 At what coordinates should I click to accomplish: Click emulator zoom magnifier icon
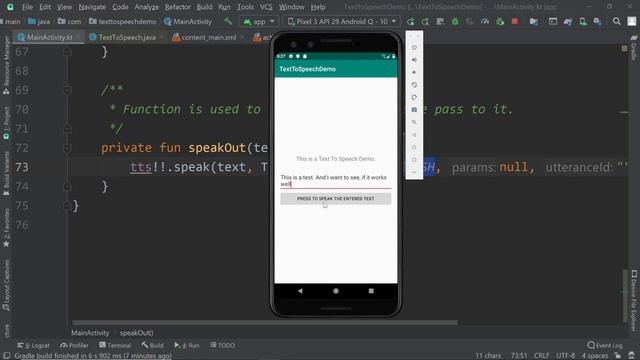click(x=414, y=122)
